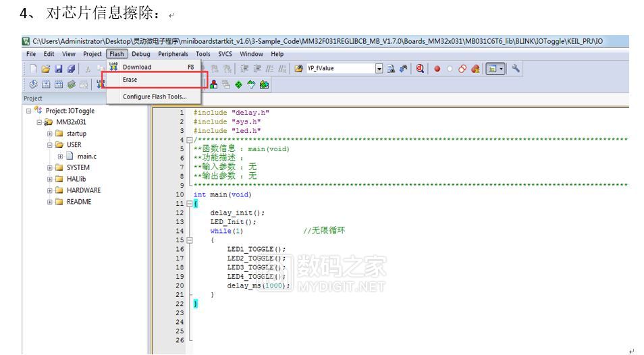Start the debug session magnifier icon
Image resolution: width=644 pixels, height=355 pixels.
[x=421, y=69]
